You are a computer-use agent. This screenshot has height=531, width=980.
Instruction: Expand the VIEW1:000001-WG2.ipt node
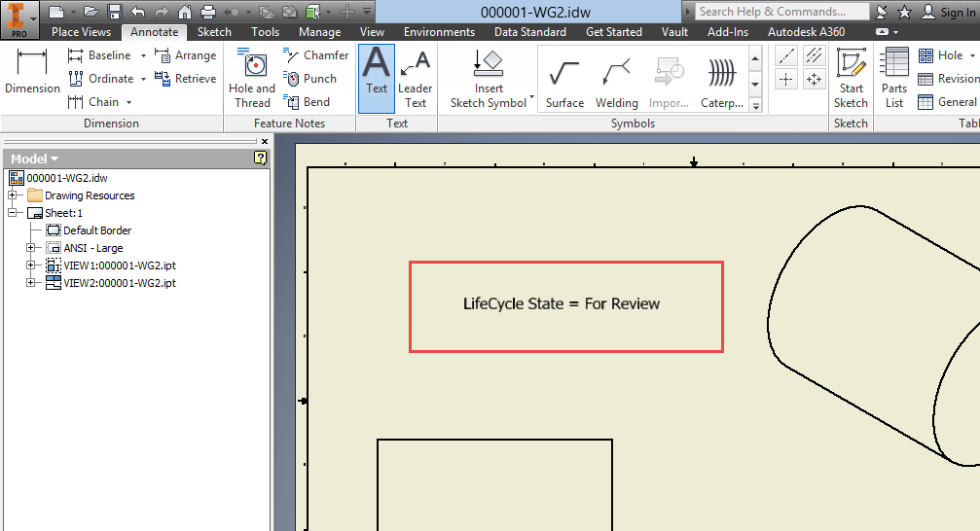pos(30,265)
